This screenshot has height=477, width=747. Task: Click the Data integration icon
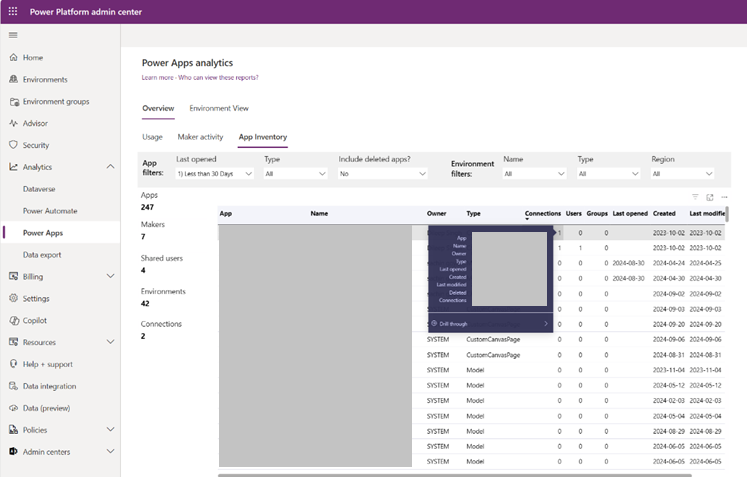coord(13,386)
